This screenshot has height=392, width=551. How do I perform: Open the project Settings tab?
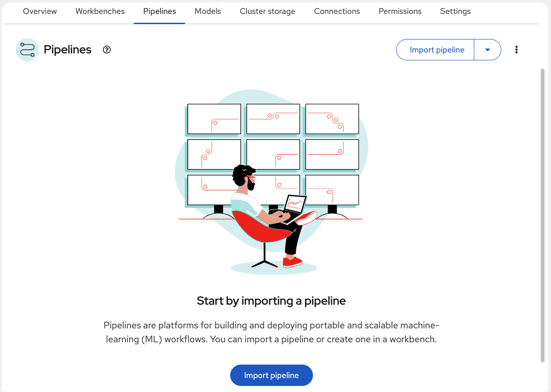pos(455,11)
